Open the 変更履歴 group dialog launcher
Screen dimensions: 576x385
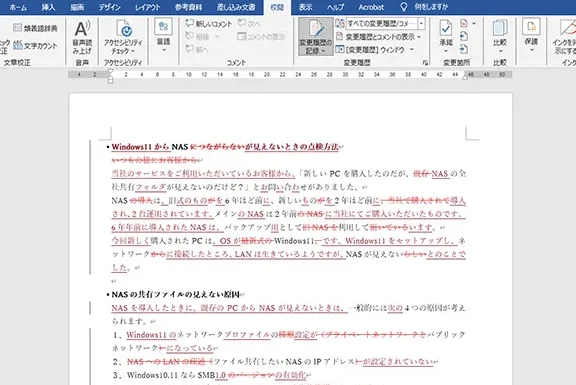pyautogui.click(x=425, y=63)
